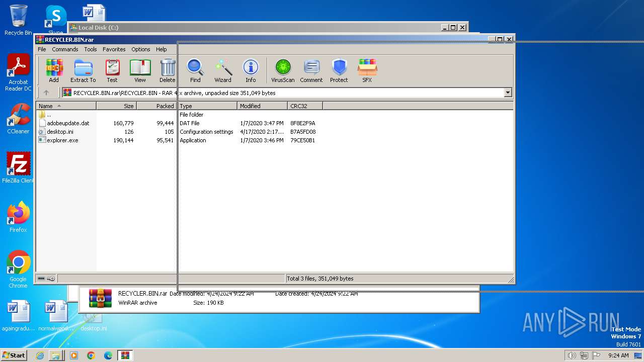Select RECYCLER.BIN.rar in the Local Disk window

click(142, 294)
